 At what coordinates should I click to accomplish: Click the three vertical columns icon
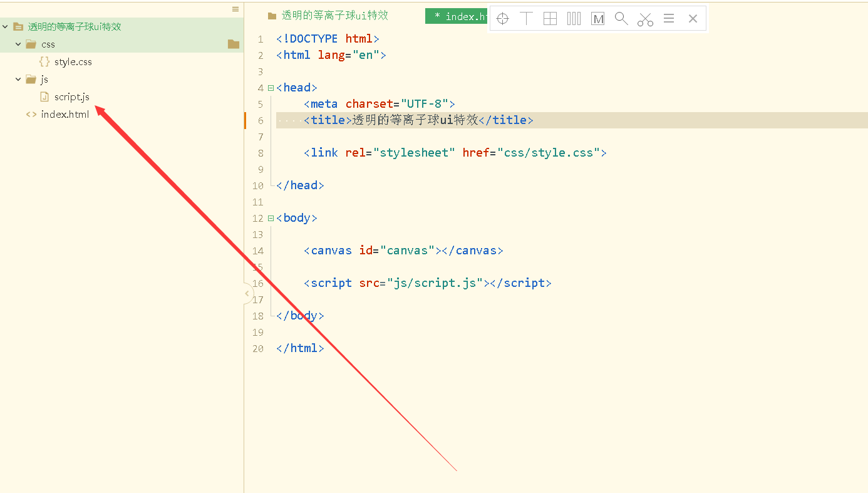coord(574,19)
